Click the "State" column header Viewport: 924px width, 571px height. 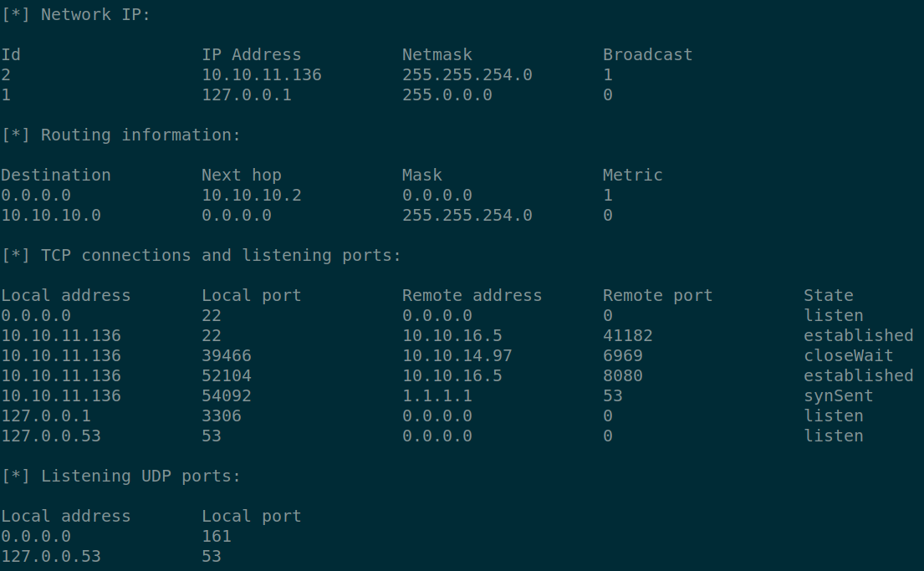[828, 295]
